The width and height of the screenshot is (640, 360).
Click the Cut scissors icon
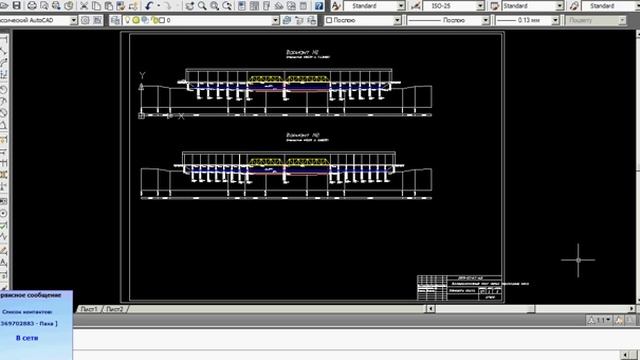pyautogui.click(x=84, y=6)
